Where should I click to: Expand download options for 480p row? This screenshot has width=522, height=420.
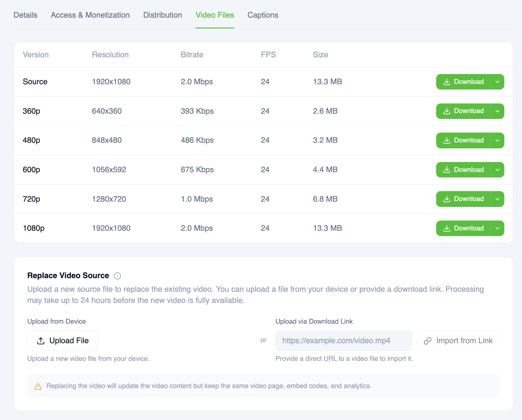coord(498,140)
